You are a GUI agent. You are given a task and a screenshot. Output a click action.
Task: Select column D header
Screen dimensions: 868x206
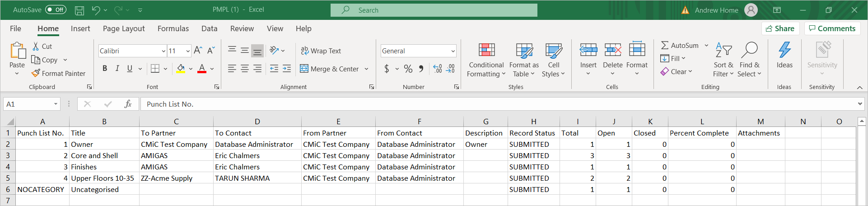[257, 122]
